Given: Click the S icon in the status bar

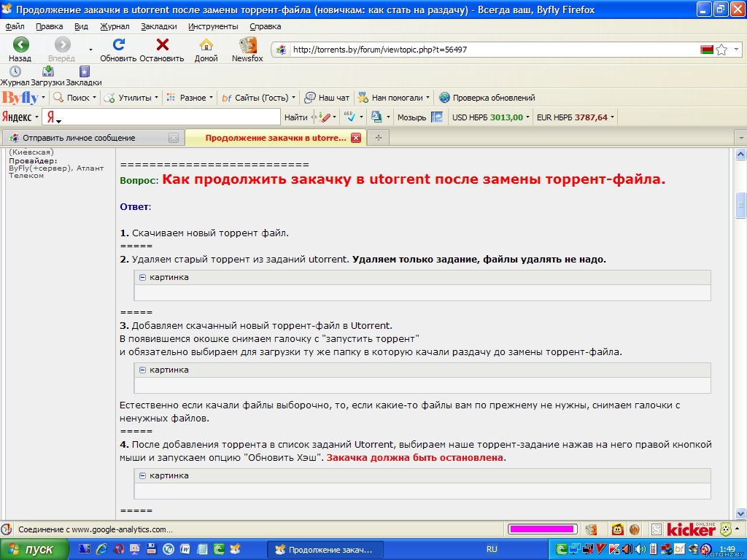Looking at the screenshot, I should [x=657, y=529].
